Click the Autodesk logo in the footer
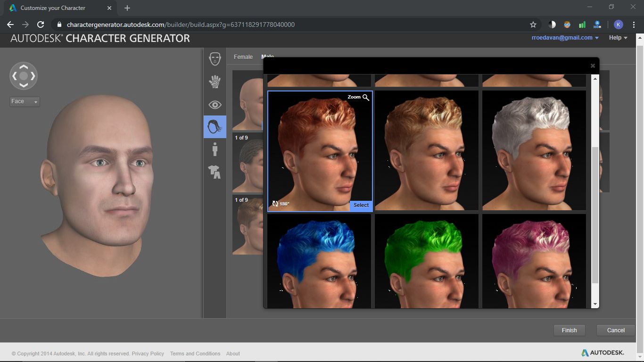This screenshot has width=644, height=362. click(x=603, y=353)
